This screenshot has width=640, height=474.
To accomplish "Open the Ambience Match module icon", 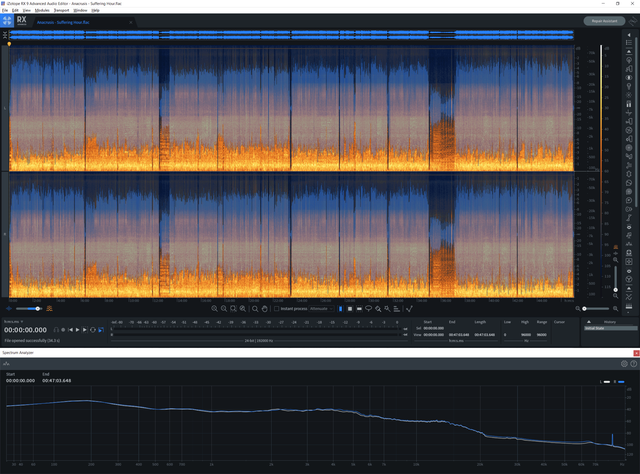I will [x=629, y=60].
